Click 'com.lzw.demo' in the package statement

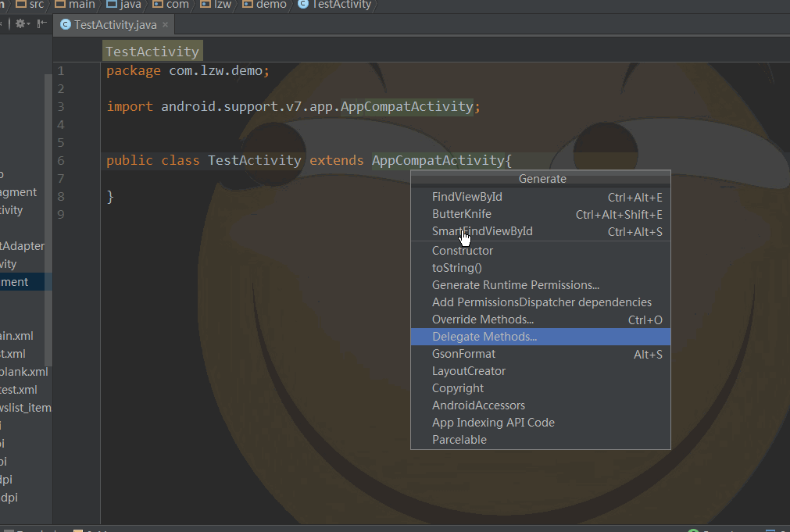[x=216, y=70]
